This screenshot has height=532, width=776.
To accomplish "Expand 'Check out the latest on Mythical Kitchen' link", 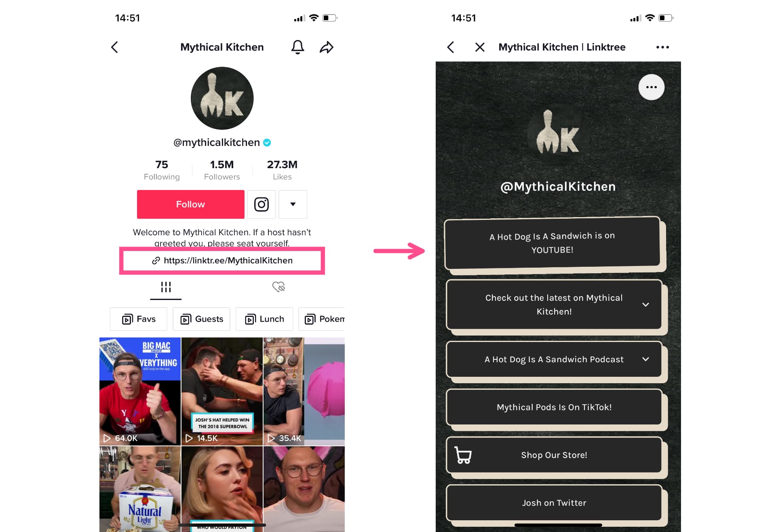I will click(x=645, y=304).
